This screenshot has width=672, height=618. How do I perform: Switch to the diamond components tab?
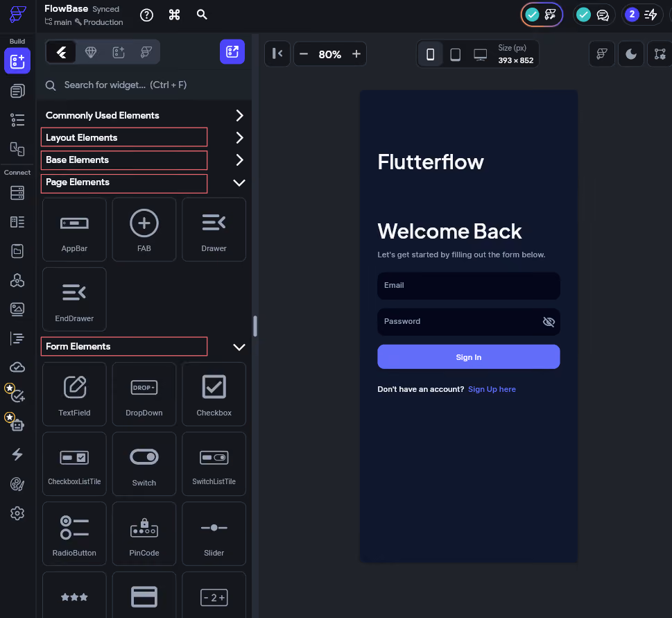90,52
